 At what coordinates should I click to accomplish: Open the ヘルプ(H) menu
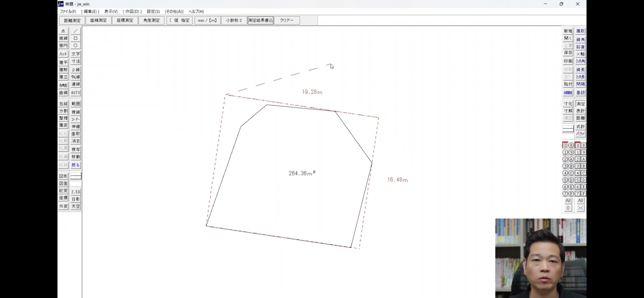[196, 11]
